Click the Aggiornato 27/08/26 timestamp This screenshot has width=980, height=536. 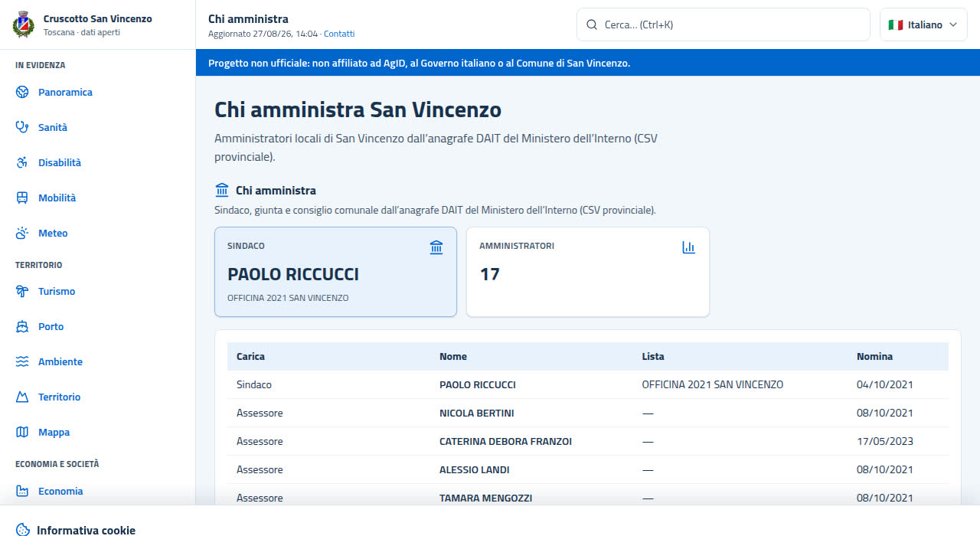(x=263, y=34)
